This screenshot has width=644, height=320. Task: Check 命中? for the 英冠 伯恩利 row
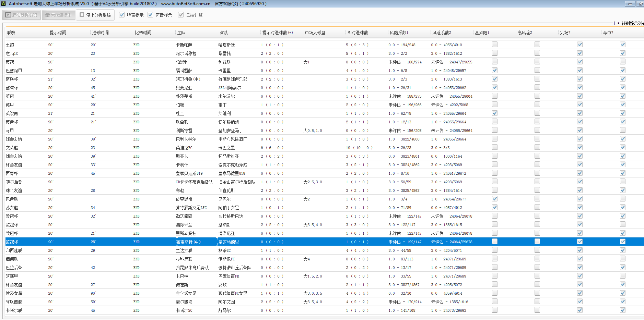pos(622,62)
